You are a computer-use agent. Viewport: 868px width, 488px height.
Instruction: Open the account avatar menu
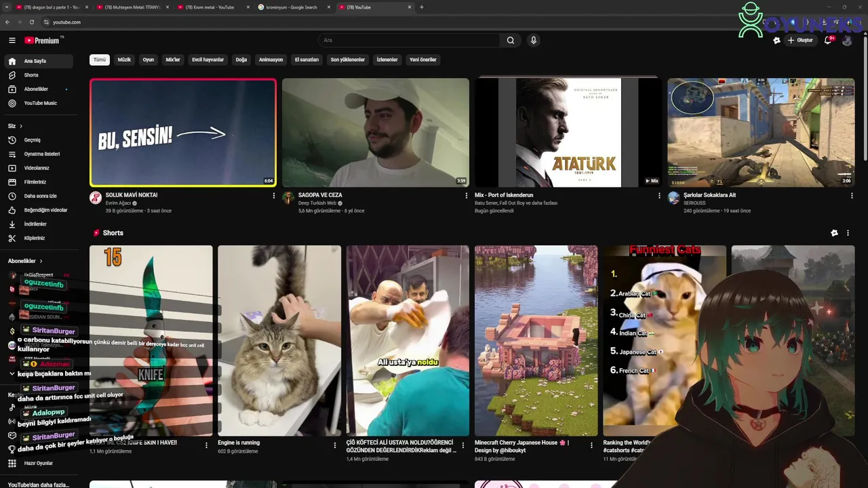point(847,41)
